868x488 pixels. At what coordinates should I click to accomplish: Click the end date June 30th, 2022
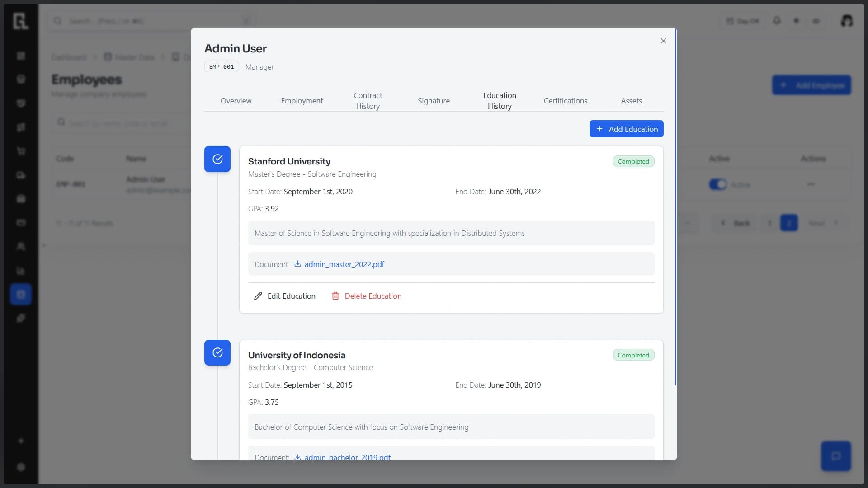pyautogui.click(x=514, y=192)
